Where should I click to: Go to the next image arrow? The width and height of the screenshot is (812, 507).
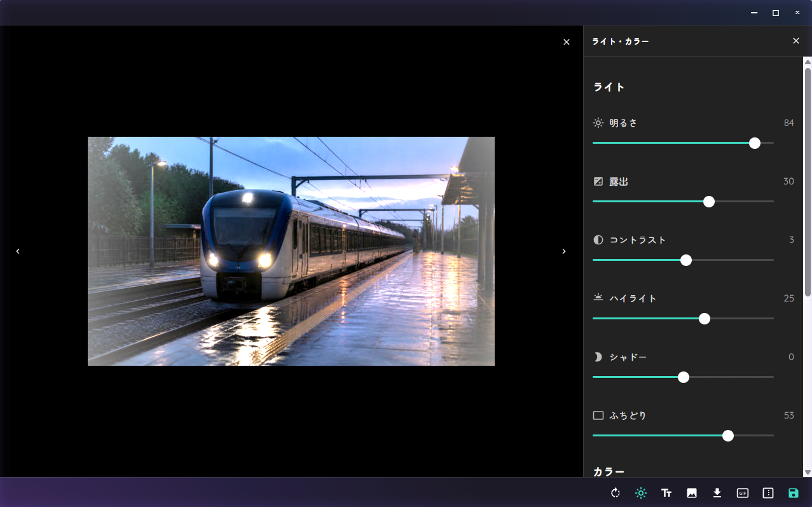[x=564, y=251]
